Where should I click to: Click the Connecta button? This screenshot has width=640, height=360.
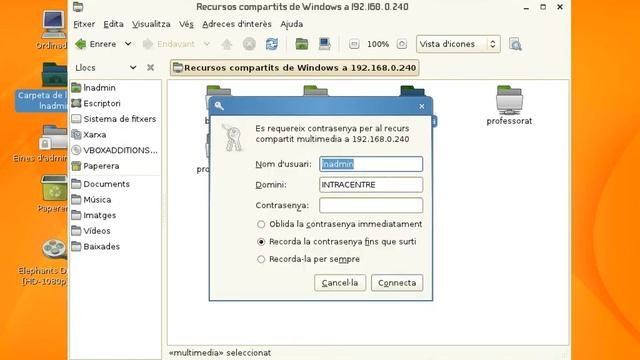(397, 283)
